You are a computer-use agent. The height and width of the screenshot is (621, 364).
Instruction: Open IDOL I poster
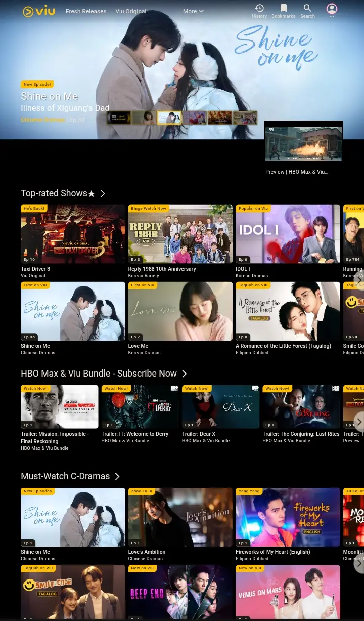tap(288, 234)
